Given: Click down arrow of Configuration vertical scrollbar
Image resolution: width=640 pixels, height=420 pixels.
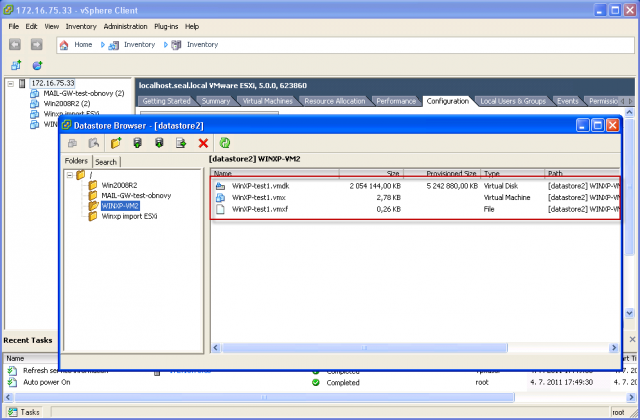Looking at the screenshot, I should 629,313.
